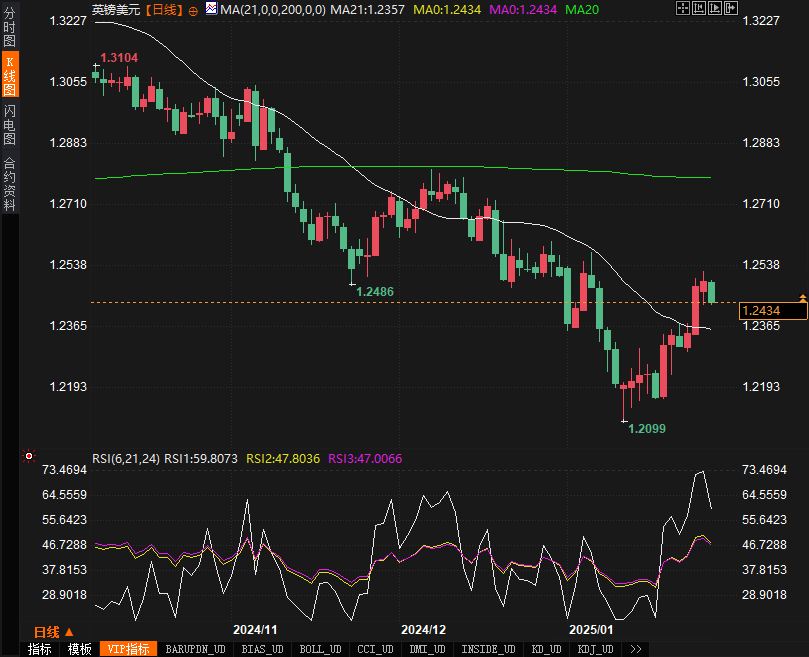809x657 pixels.
Task: Open the 闪电图 tick chart view
Action: (10, 124)
